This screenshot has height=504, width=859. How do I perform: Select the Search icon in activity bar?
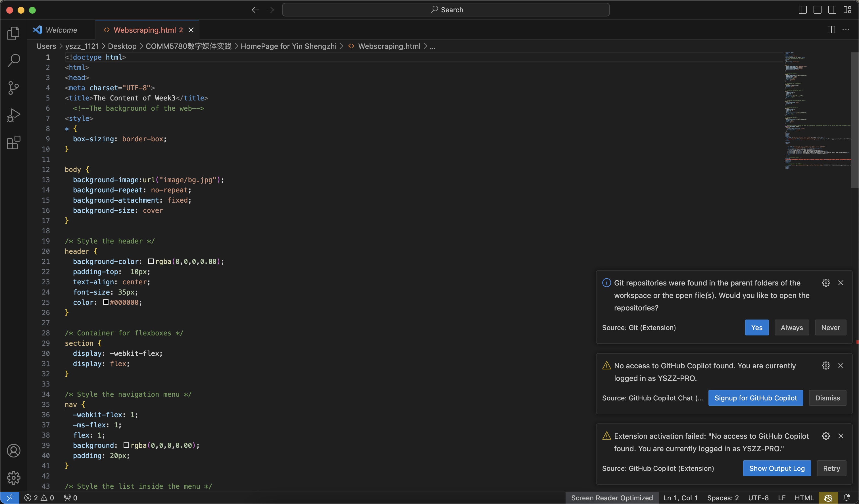pos(14,60)
